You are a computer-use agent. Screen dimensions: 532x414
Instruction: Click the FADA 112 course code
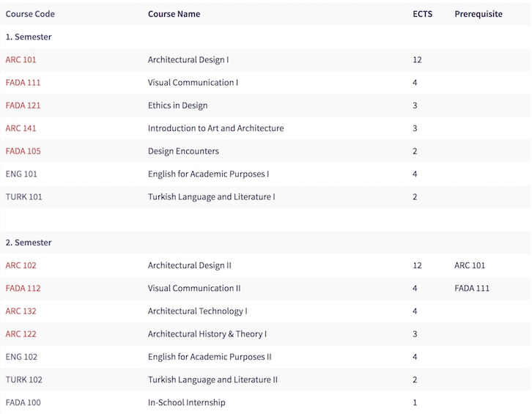pyautogui.click(x=23, y=288)
